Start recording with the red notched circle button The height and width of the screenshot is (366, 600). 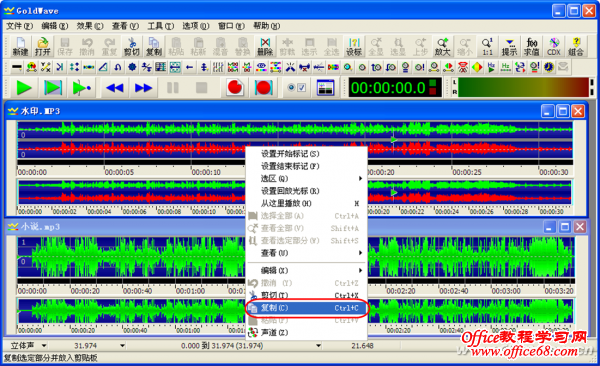[235, 88]
